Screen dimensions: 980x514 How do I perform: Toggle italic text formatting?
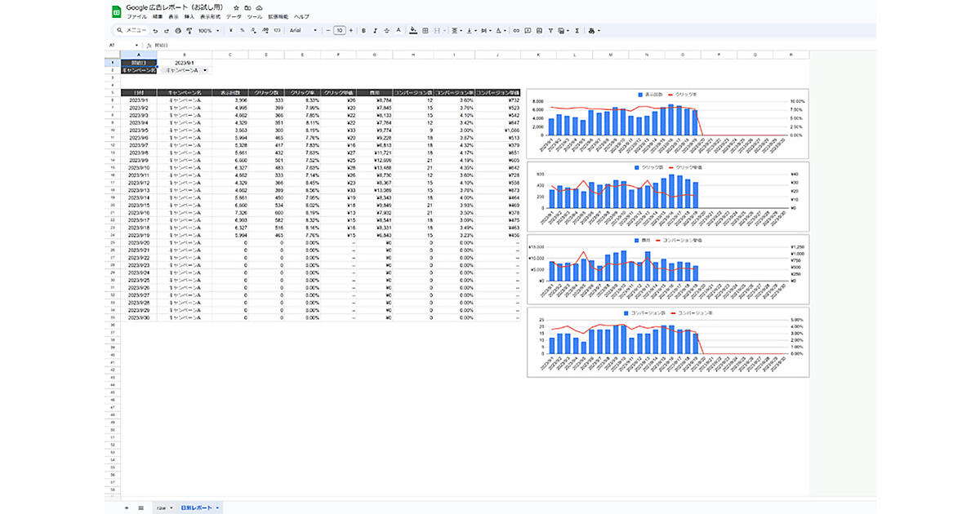click(x=374, y=31)
